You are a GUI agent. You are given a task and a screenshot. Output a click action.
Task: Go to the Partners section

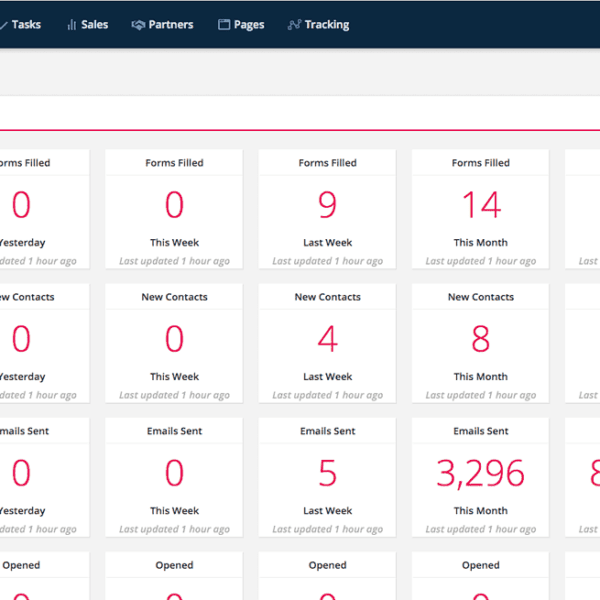pyautogui.click(x=162, y=25)
